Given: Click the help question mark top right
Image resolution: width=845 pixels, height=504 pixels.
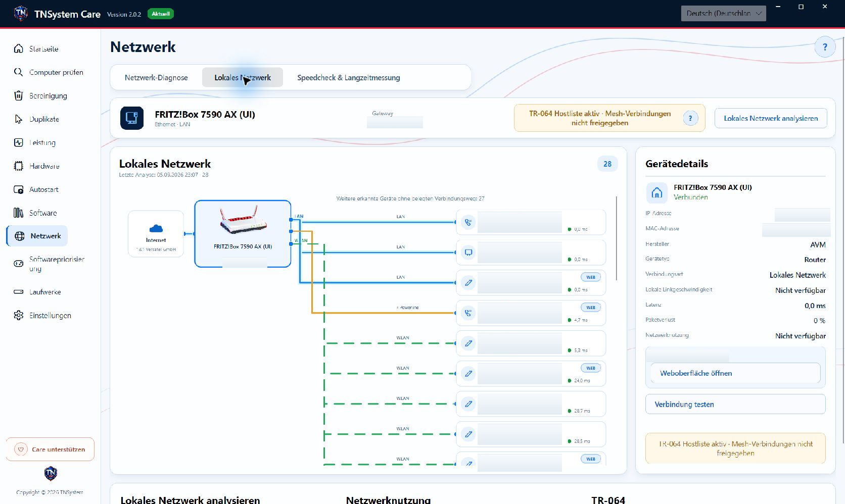Looking at the screenshot, I should [825, 47].
